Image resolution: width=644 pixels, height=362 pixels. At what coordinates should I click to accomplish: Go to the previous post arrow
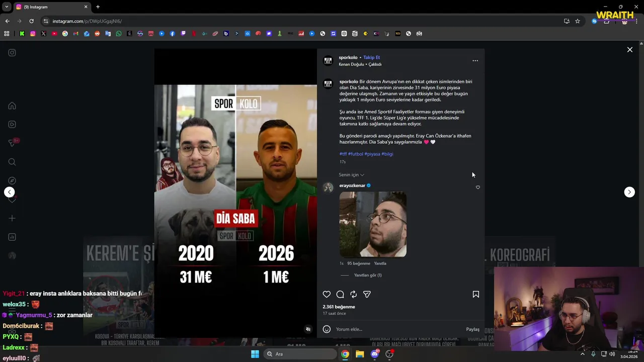tap(9, 192)
